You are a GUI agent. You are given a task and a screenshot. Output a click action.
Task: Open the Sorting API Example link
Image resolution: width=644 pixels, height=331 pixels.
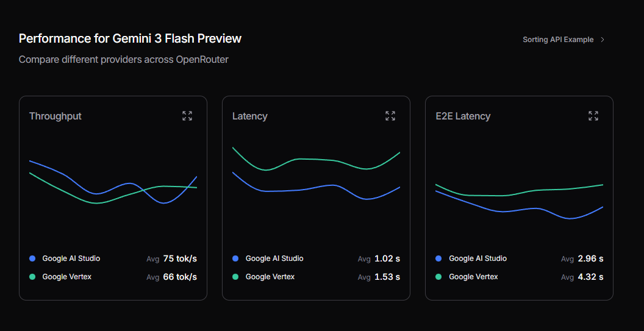pos(557,40)
